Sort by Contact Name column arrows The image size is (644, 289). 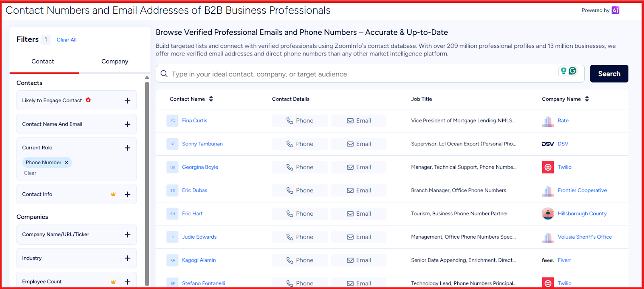211,99
